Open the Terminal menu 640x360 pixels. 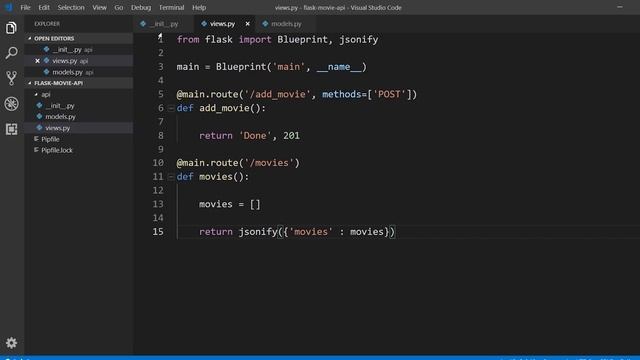pyautogui.click(x=171, y=7)
